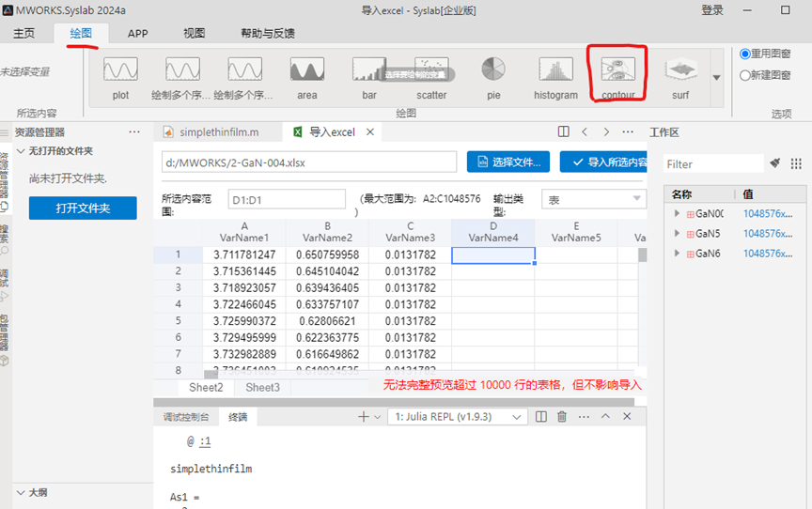The height and width of the screenshot is (509, 812).
Task: Select column D VarName4 header
Action: (493, 232)
